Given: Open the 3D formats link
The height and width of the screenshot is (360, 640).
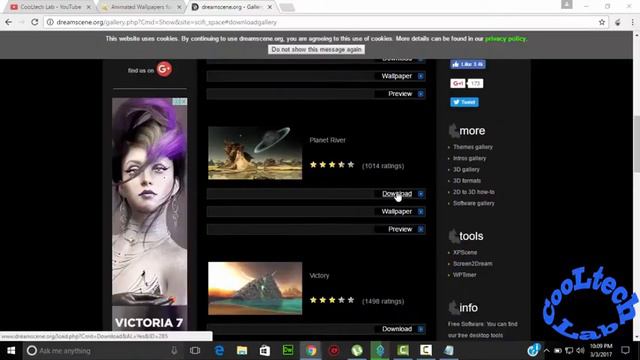Looking at the screenshot, I should [467, 181].
